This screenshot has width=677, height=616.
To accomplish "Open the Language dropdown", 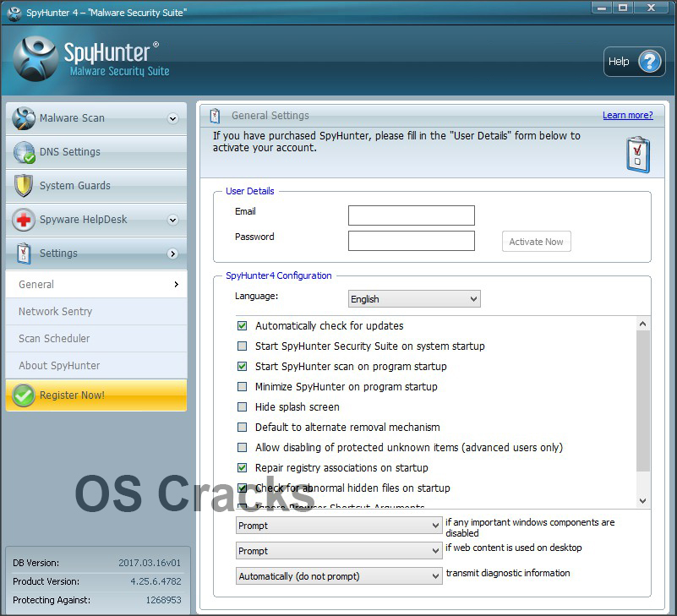I will pyautogui.click(x=414, y=299).
